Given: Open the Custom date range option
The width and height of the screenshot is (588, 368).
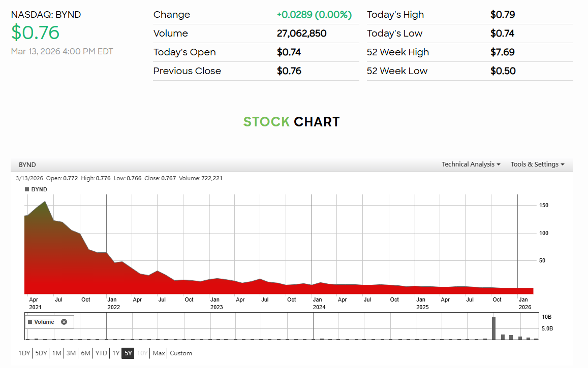Looking at the screenshot, I should pos(181,353).
